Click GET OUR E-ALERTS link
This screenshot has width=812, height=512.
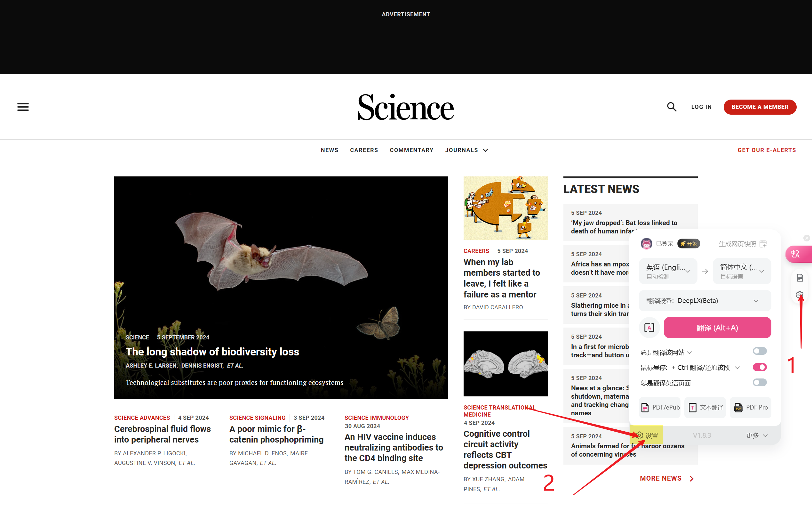coord(767,150)
